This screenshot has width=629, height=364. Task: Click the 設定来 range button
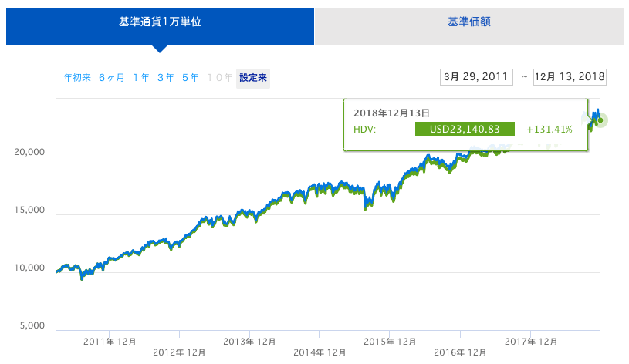254,78
